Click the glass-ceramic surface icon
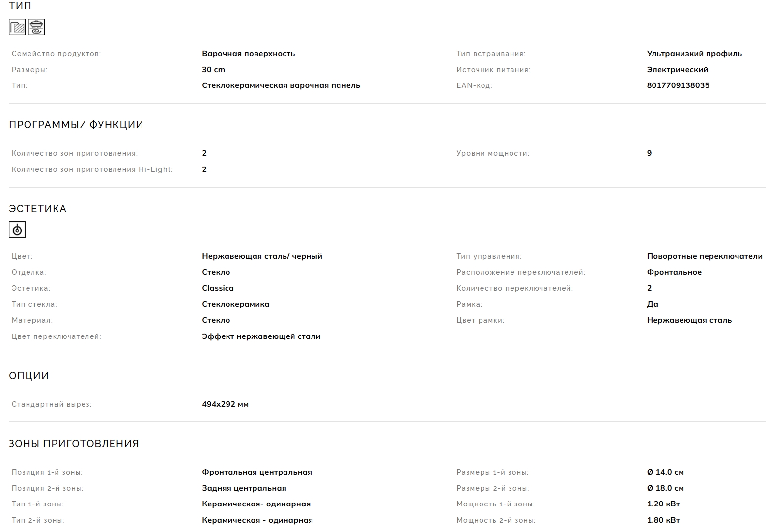Viewport: 766px width, 532px height. [x=17, y=27]
